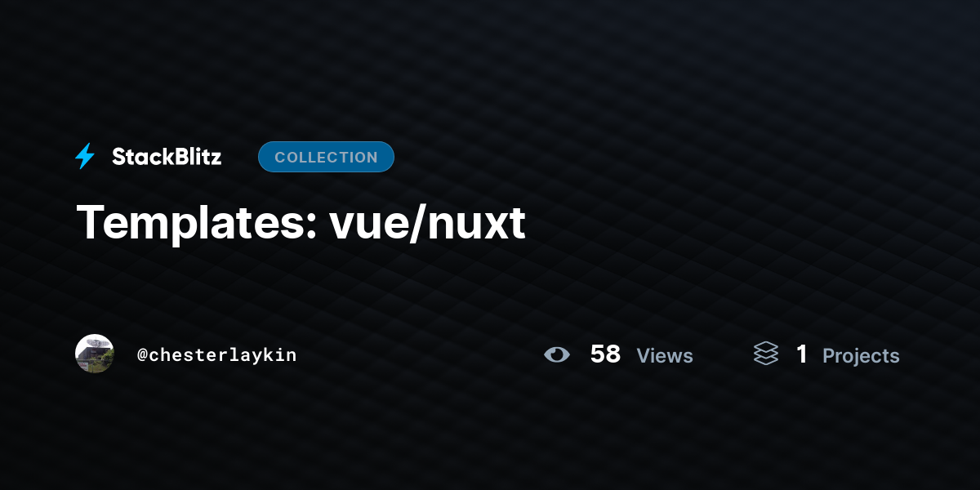980x490 pixels.
Task: Click the 58 views count
Action: [x=605, y=354]
